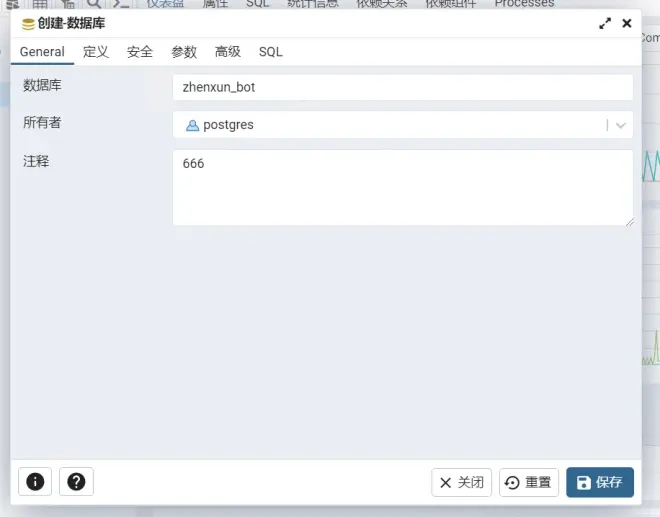Open the 安全 tab
Viewport: 660px width, 517px height.
140,52
